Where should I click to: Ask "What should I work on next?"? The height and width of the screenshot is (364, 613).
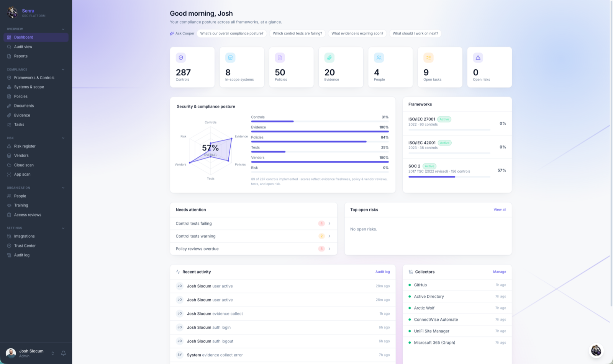click(415, 33)
